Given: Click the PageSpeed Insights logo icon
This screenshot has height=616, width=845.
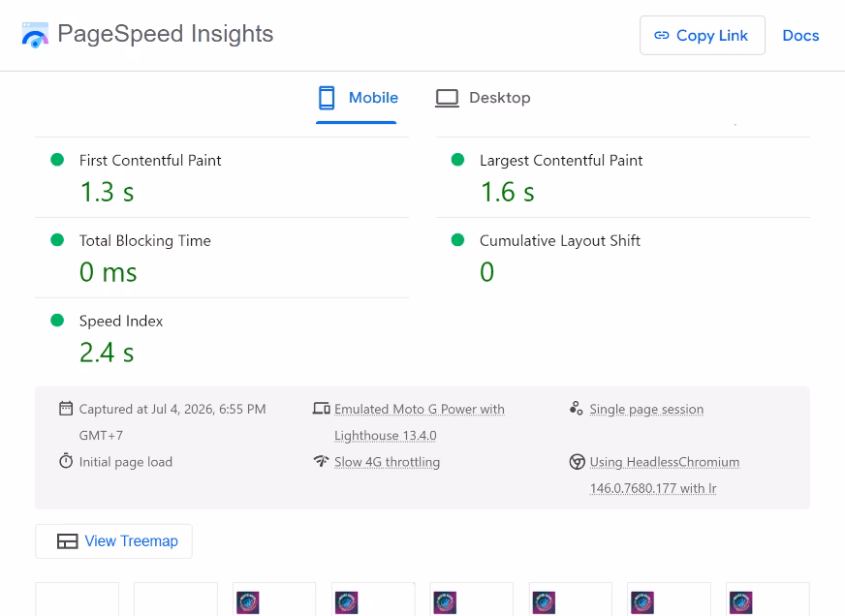Looking at the screenshot, I should click(x=35, y=35).
